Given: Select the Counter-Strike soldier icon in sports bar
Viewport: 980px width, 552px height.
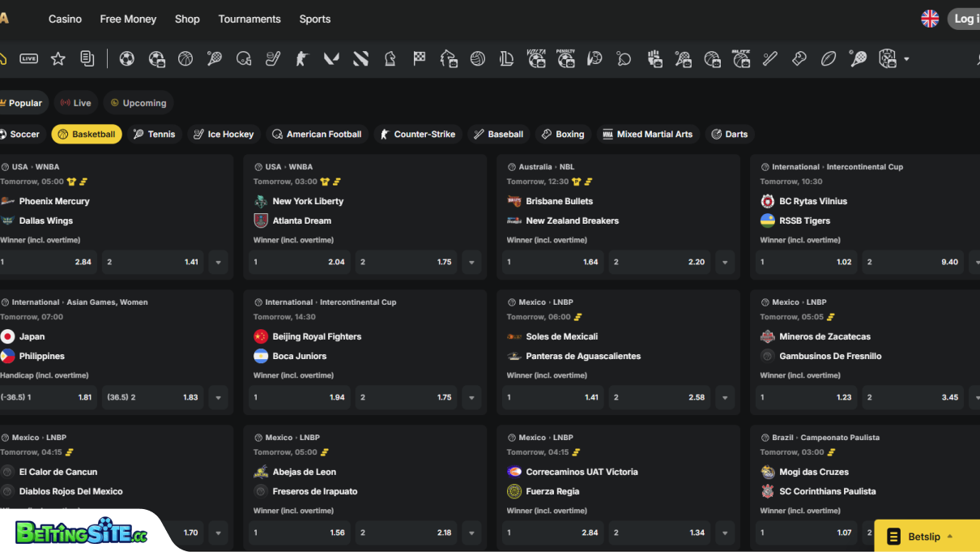Looking at the screenshot, I should (x=302, y=58).
